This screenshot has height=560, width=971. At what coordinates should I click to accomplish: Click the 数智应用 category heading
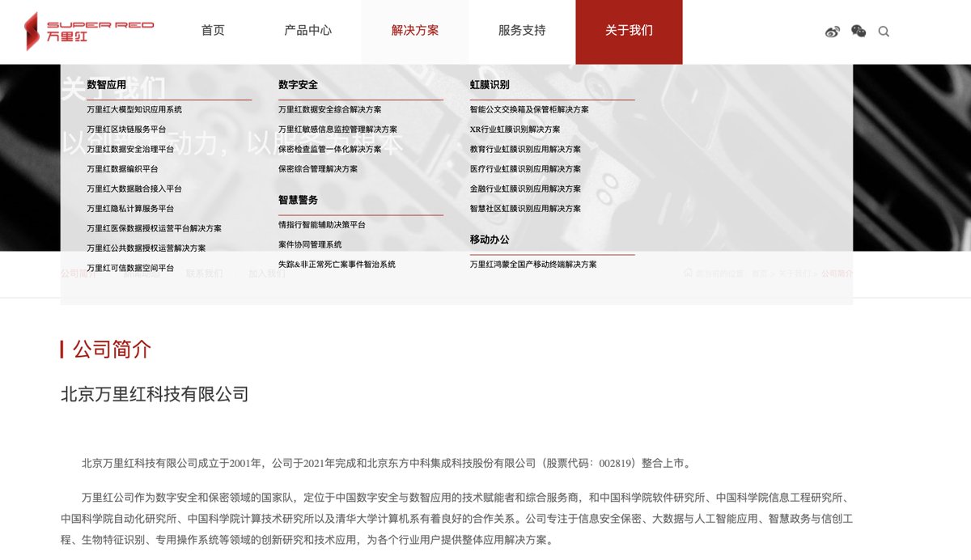[x=107, y=85]
